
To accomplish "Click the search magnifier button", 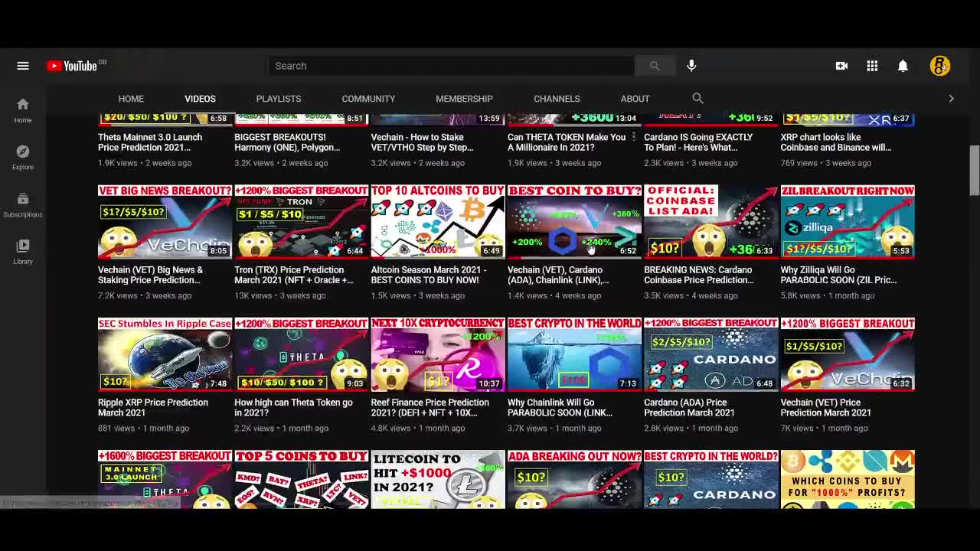I will click(655, 66).
